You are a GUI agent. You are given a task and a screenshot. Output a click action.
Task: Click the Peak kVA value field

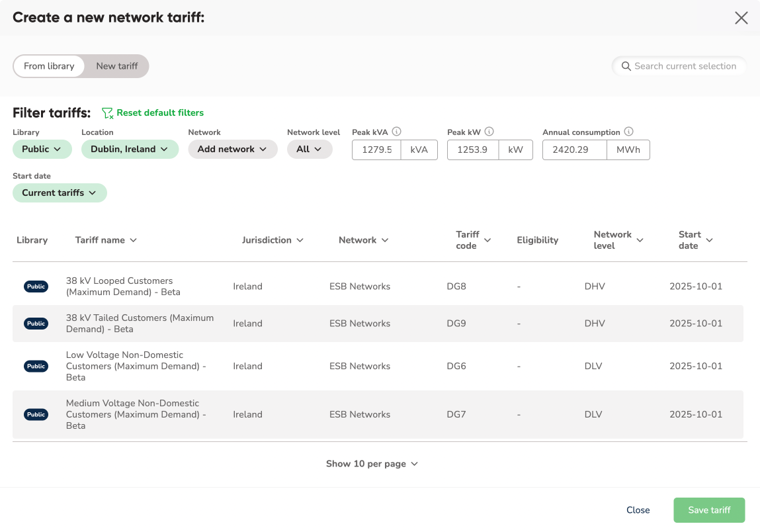(376, 150)
